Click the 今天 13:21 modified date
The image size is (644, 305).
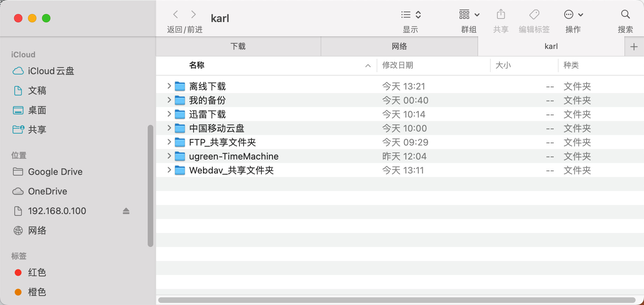pyautogui.click(x=404, y=86)
